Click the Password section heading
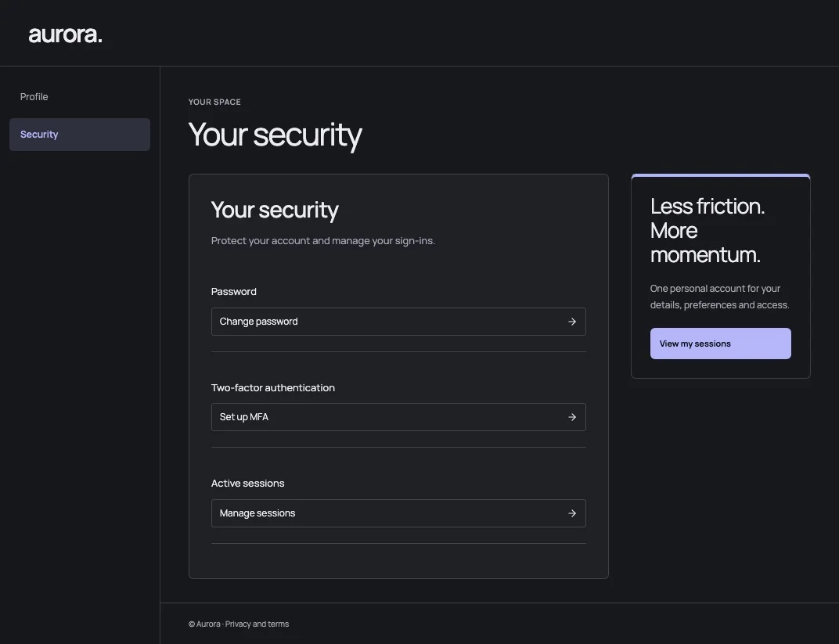 click(x=234, y=292)
